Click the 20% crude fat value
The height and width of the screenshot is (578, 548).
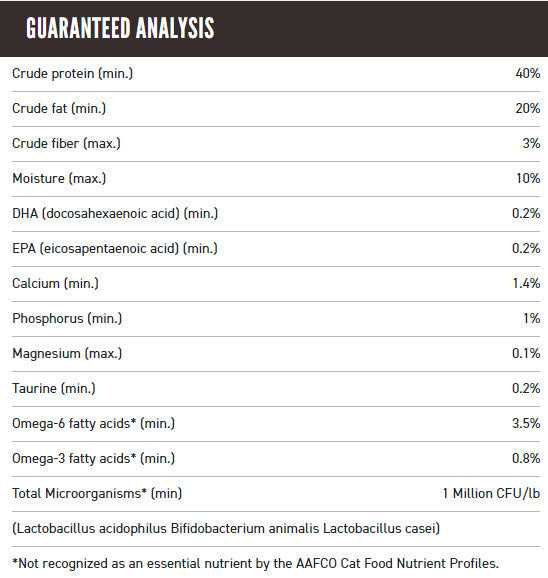tap(528, 108)
